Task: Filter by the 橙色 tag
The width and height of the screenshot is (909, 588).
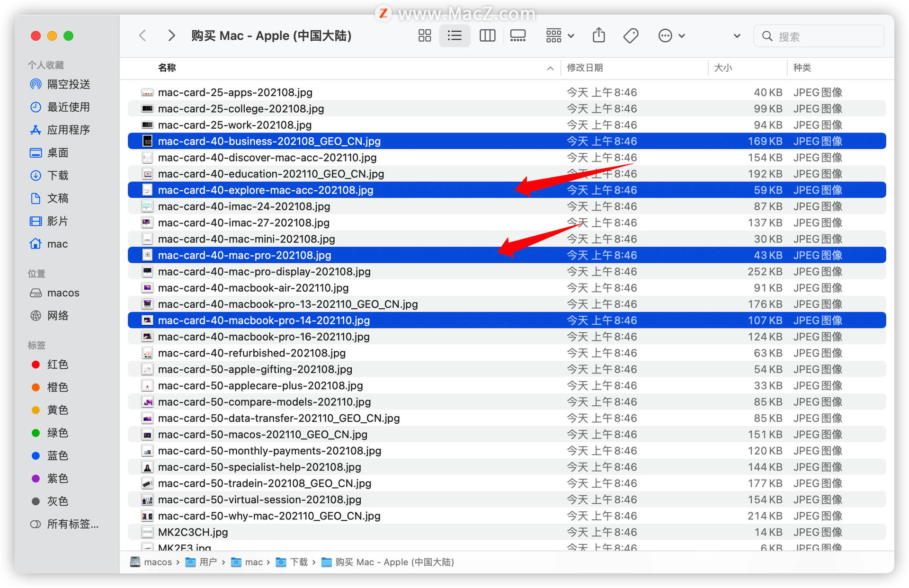Action: pyautogui.click(x=49, y=387)
